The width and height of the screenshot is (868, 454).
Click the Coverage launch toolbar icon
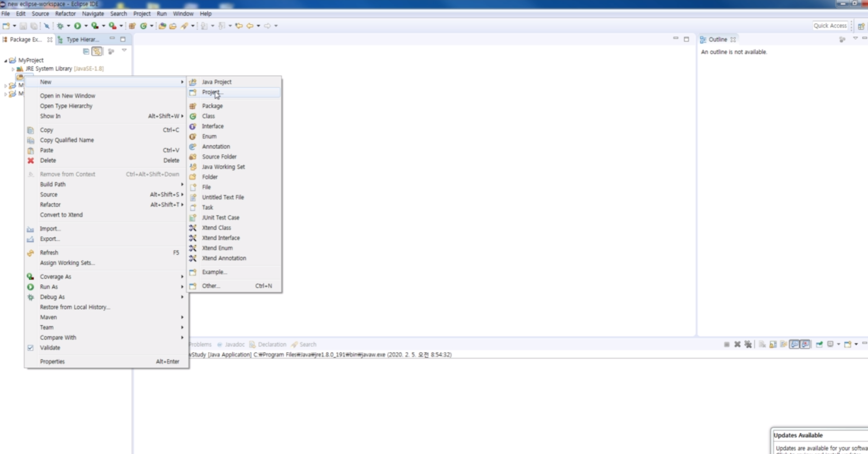(x=95, y=26)
